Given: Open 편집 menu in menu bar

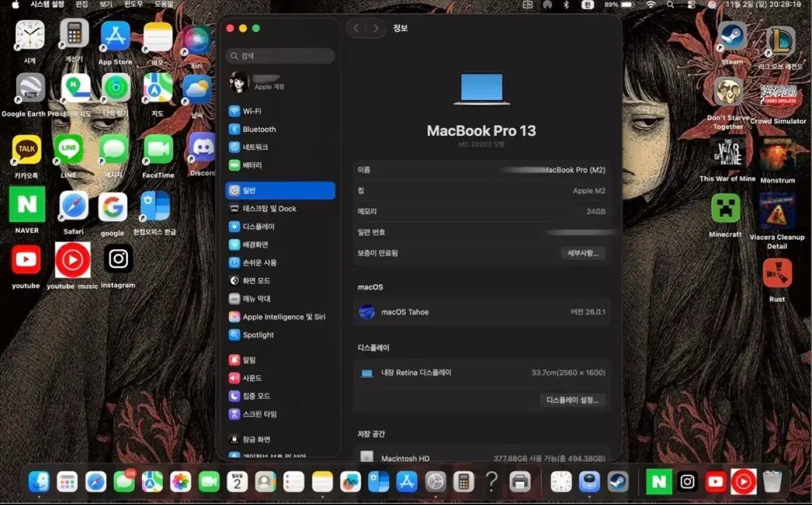Looking at the screenshot, I should (x=82, y=4).
